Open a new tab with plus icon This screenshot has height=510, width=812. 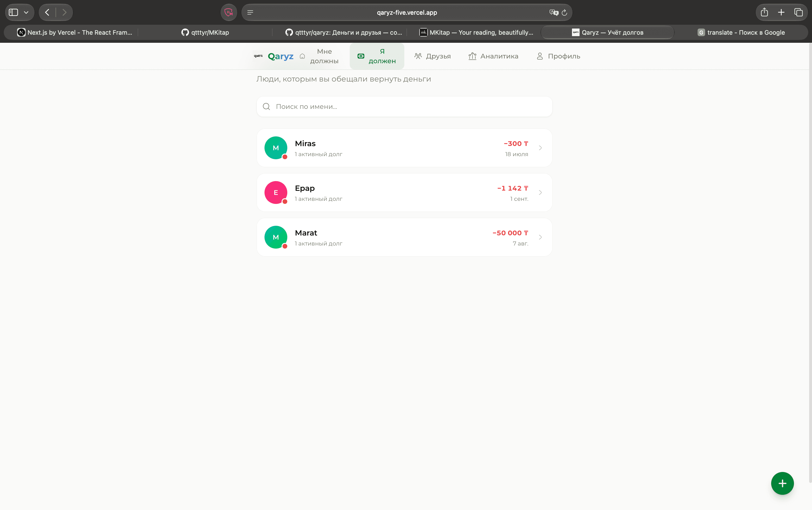[x=781, y=13]
